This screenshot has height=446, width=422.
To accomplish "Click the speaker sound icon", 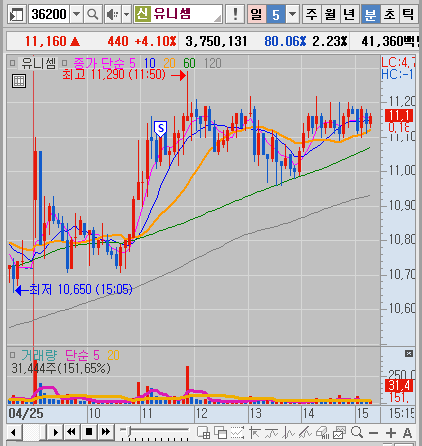I will coord(113,14).
